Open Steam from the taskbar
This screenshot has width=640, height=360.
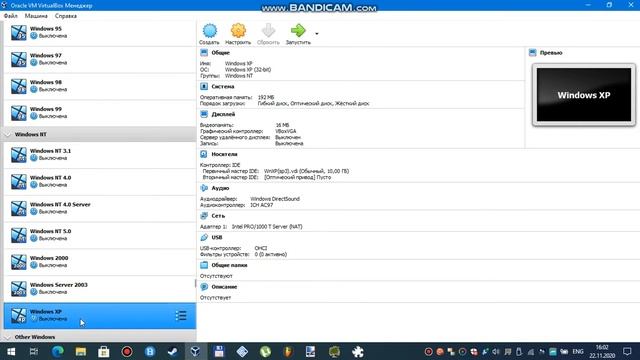pyautogui.click(x=173, y=351)
